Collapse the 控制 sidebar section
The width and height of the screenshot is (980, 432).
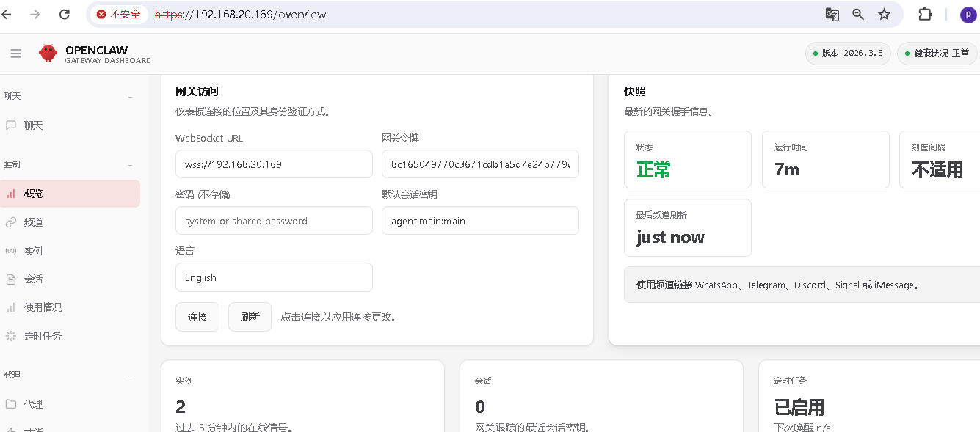[131, 165]
